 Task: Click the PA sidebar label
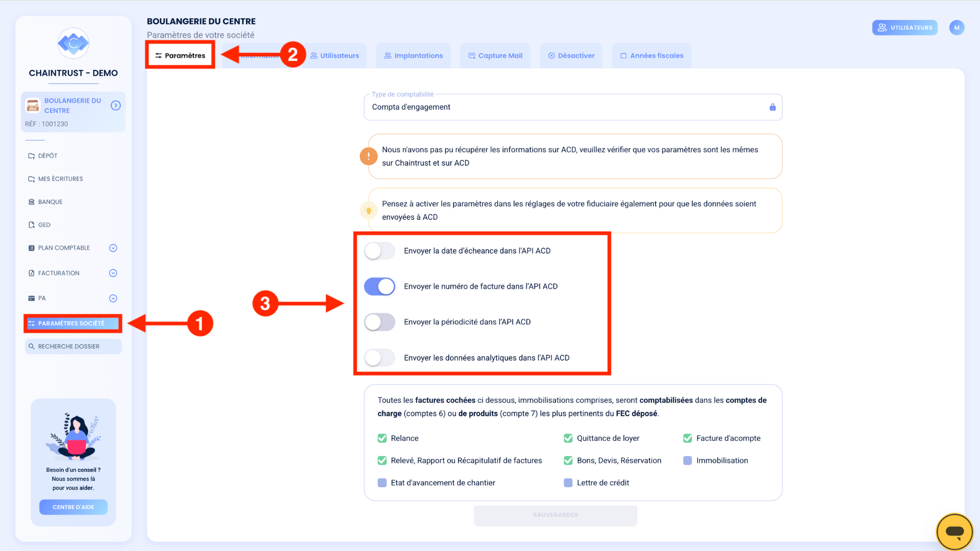click(42, 298)
